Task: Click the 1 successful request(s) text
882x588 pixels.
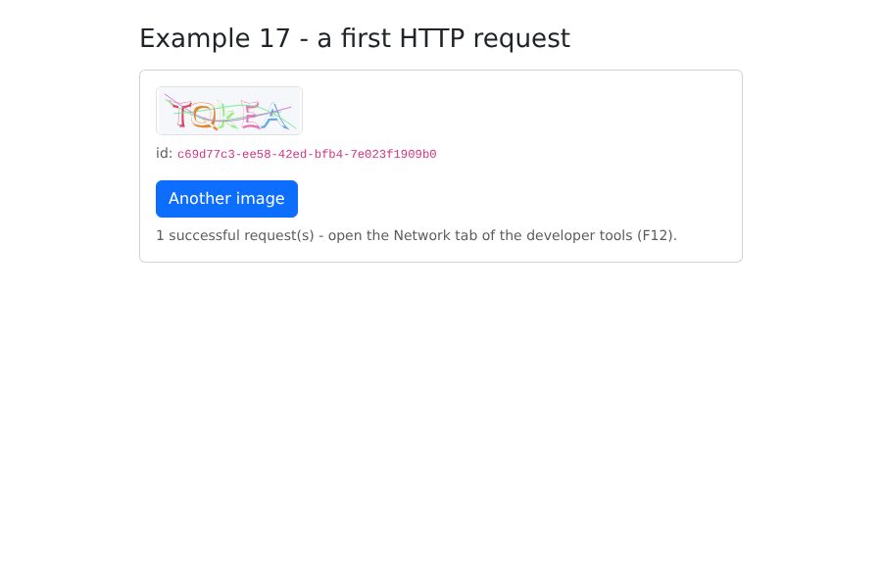Action: 235,235
